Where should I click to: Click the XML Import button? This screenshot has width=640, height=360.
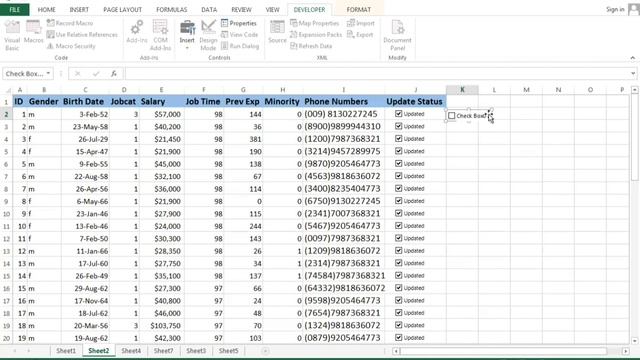pyautogui.click(x=360, y=23)
